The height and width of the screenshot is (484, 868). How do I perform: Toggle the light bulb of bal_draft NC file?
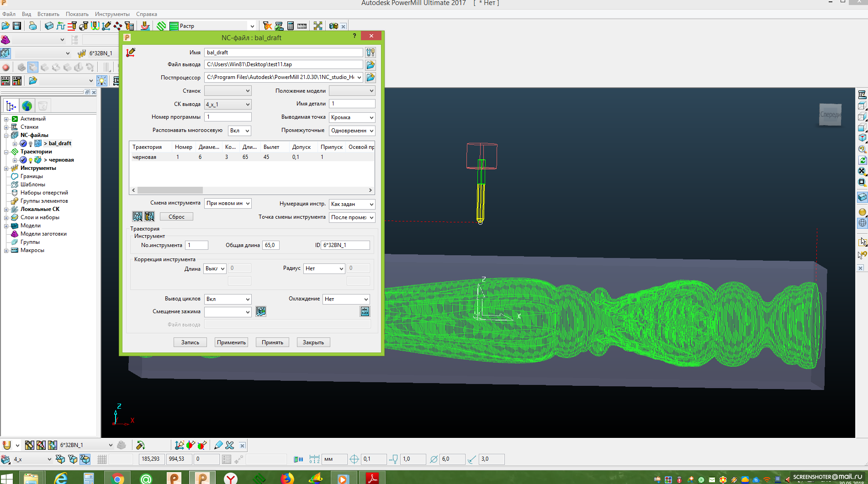pyautogui.click(x=31, y=144)
